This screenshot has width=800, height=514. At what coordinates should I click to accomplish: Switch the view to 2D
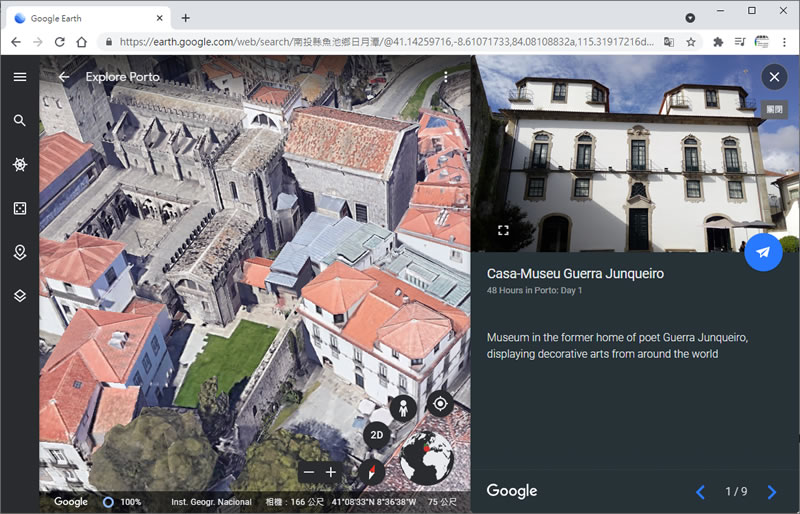coord(377,435)
